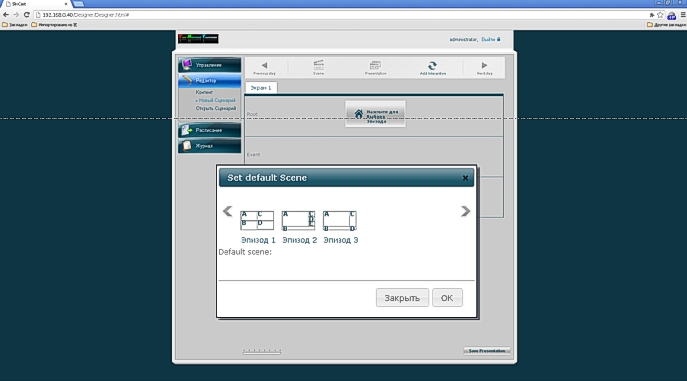
Task: Open the Редактор sidebar section
Action: click(209, 81)
